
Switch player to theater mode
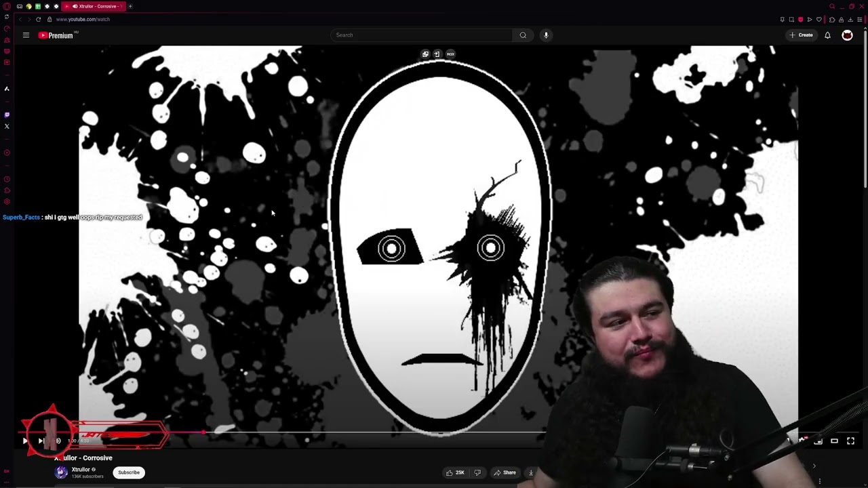click(x=834, y=441)
